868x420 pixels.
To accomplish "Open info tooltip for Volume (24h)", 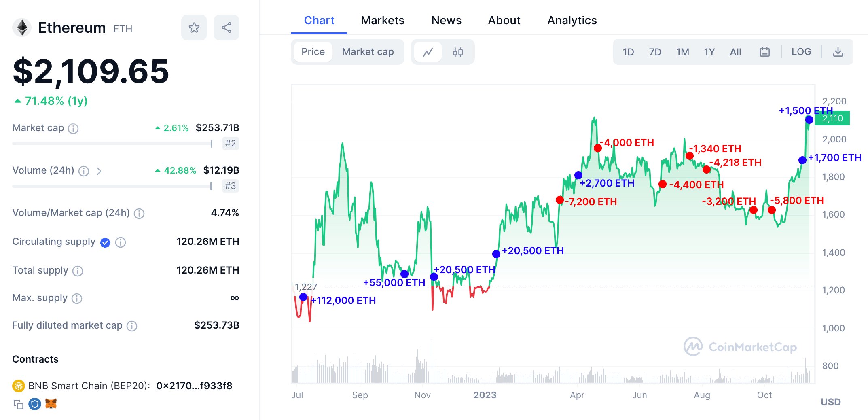I will coord(84,171).
